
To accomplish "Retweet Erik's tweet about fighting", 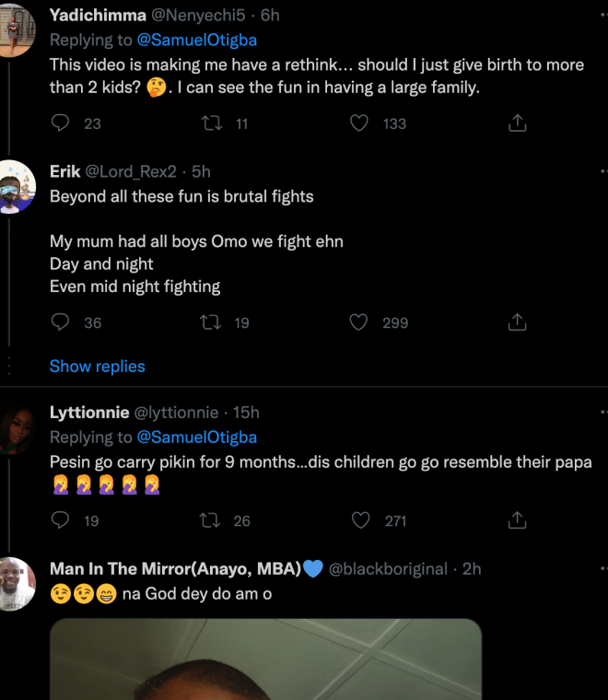I will [212, 322].
